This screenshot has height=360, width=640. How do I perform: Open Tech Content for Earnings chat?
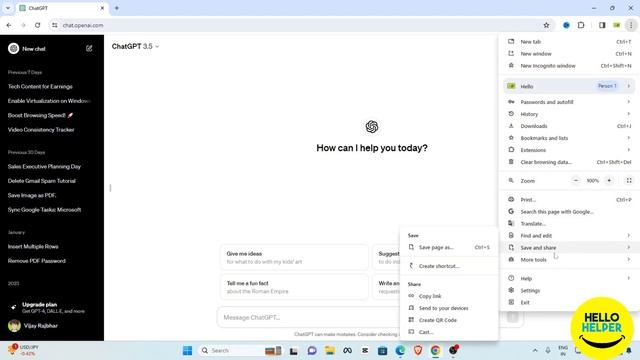click(x=40, y=87)
